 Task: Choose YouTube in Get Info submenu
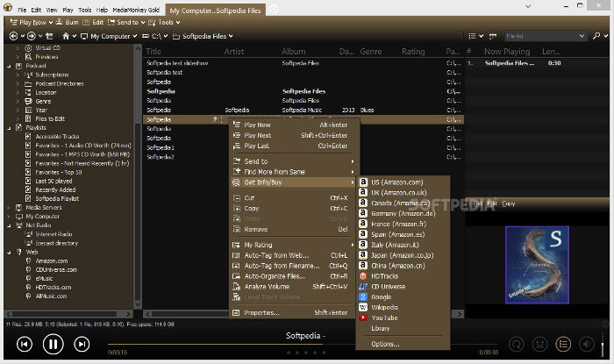coord(403,318)
